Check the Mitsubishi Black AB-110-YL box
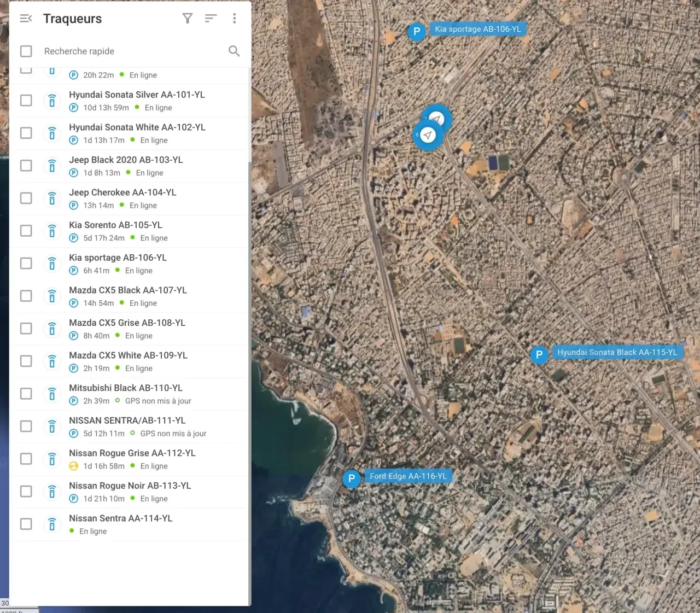The height and width of the screenshot is (613, 700). (26, 393)
